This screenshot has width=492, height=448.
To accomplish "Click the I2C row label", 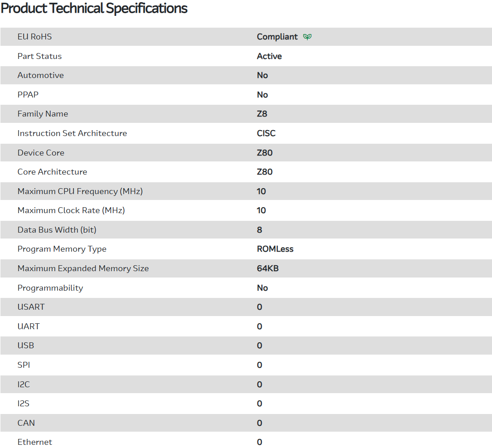I will click(24, 385).
